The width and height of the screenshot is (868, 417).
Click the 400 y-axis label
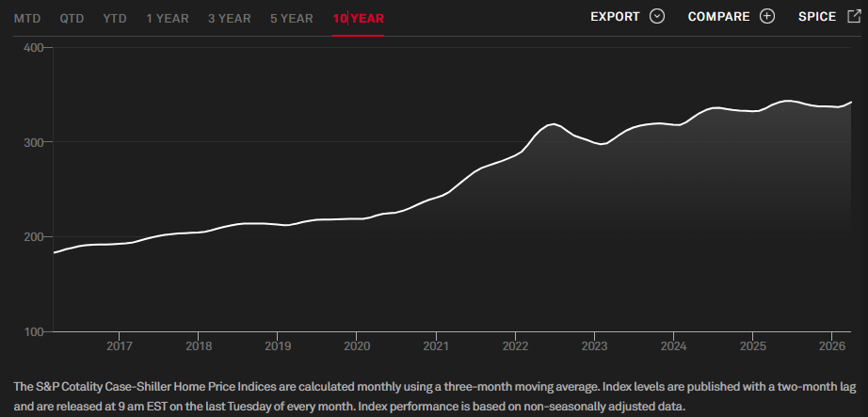click(33, 48)
